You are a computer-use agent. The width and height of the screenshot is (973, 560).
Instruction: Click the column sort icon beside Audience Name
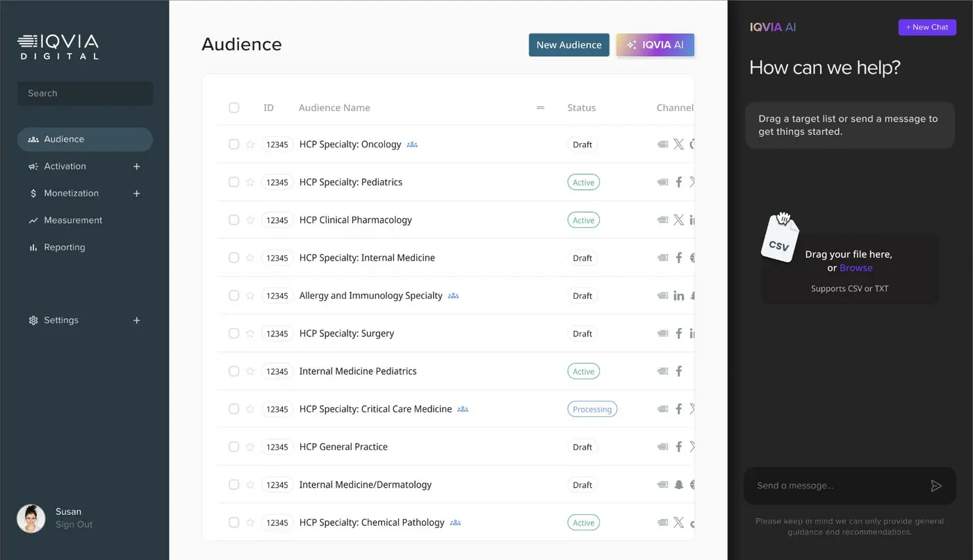pos(540,108)
